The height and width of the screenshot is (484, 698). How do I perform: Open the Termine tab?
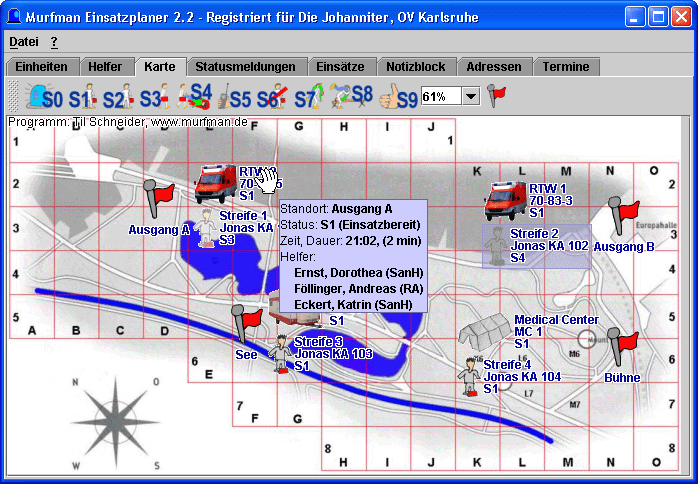tap(566, 67)
